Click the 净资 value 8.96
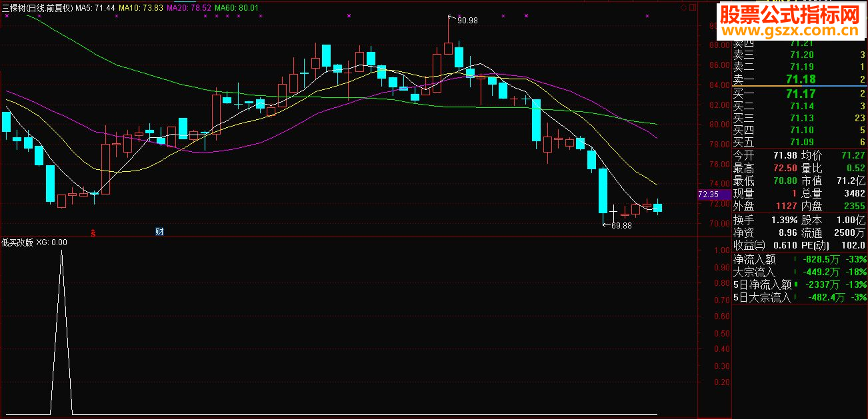 [787, 233]
